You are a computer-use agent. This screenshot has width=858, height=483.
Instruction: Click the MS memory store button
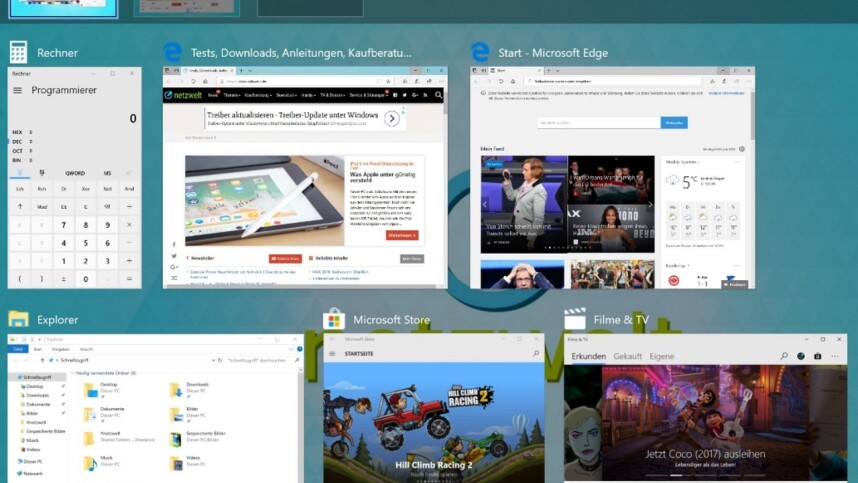(x=107, y=173)
